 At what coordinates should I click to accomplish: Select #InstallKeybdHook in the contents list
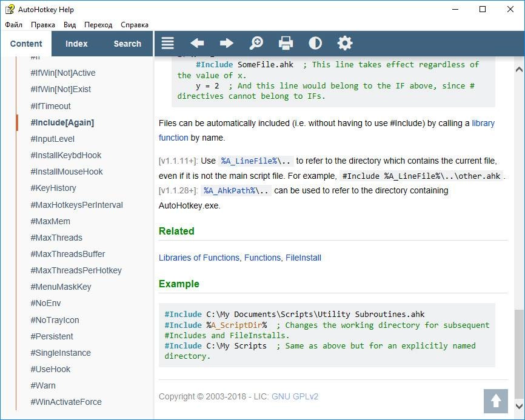pyautogui.click(x=66, y=155)
